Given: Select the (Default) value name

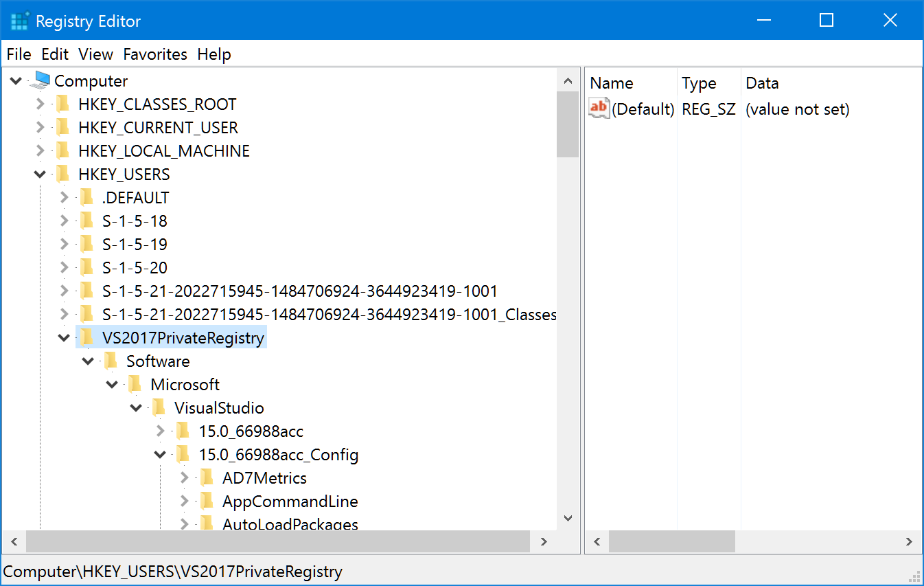Looking at the screenshot, I should (643, 109).
